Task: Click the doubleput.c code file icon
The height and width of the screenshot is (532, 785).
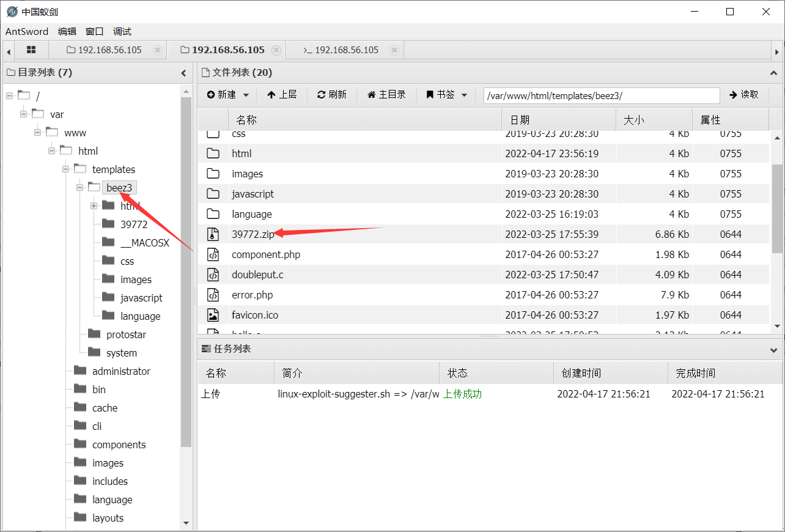Action: [213, 275]
